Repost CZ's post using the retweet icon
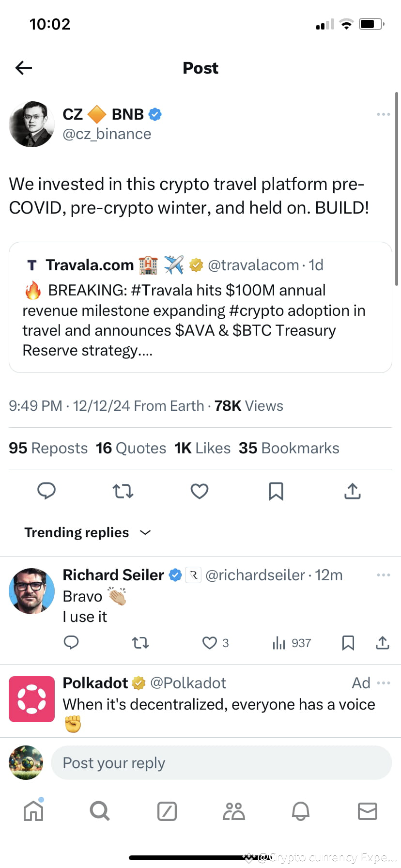This screenshot has height=868, width=401. click(x=123, y=491)
